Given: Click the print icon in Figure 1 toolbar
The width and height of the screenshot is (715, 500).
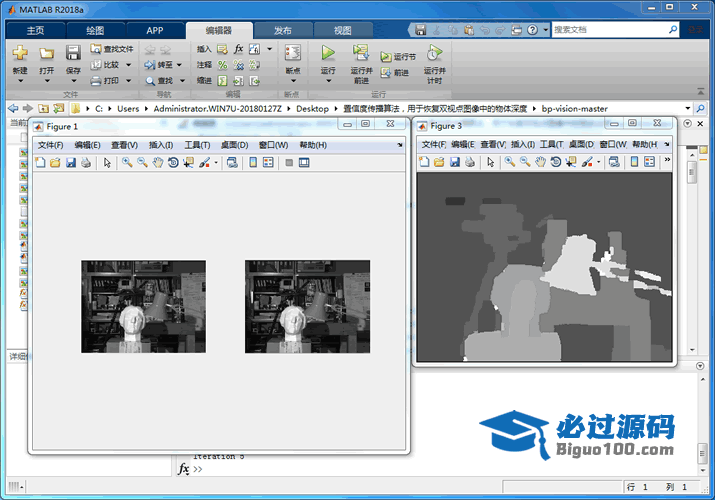Looking at the screenshot, I should click(x=86, y=162).
